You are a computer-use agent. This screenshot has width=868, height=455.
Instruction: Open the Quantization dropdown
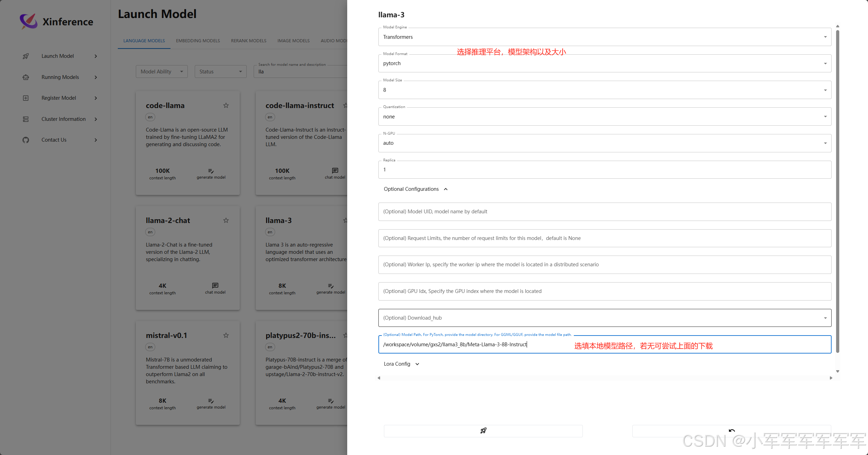(605, 117)
